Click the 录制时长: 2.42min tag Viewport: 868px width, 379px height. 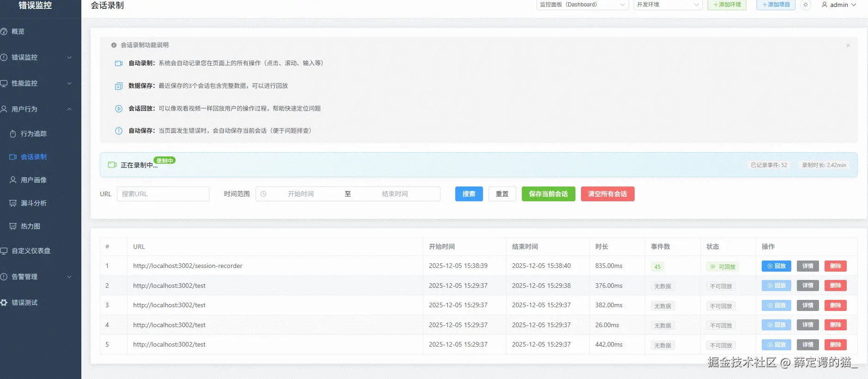[x=824, y=165]
